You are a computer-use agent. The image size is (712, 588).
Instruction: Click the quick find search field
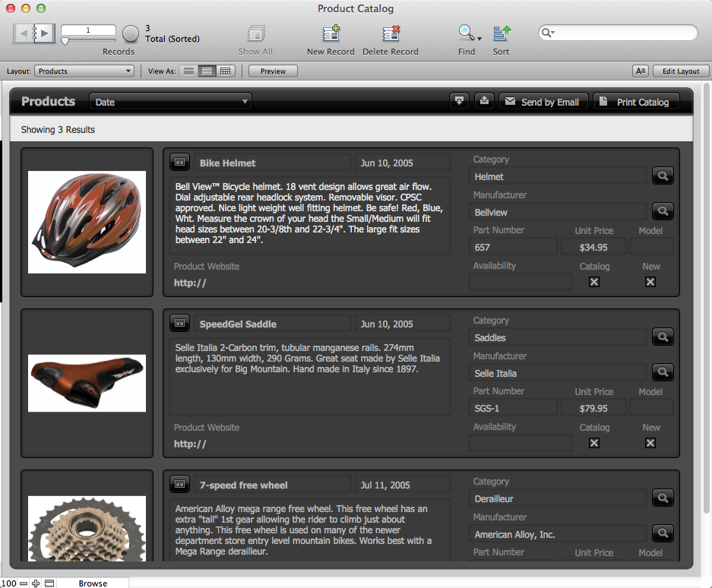click(x=618, y=33)
